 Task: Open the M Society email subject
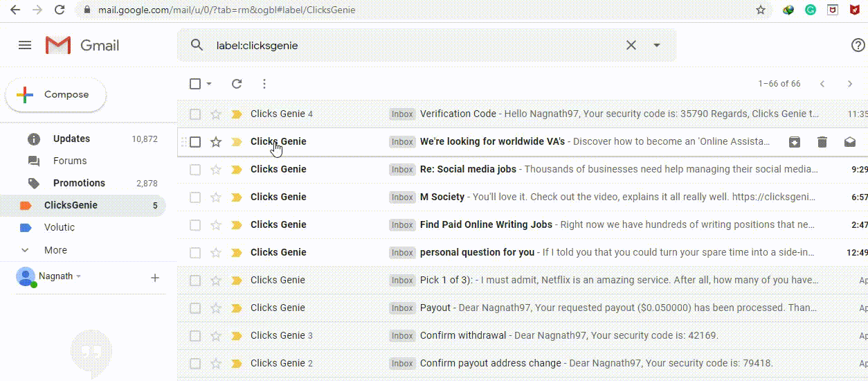tap(442, 197)
